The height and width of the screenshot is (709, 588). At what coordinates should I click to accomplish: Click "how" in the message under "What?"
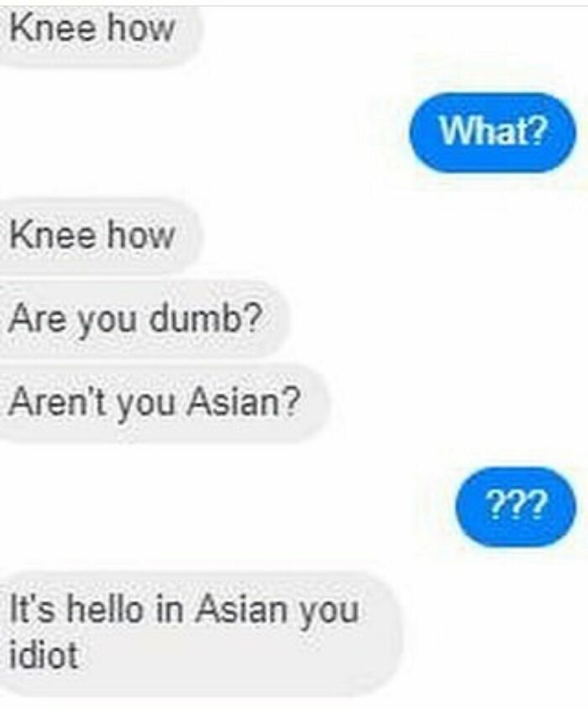[x=140, y=234]
